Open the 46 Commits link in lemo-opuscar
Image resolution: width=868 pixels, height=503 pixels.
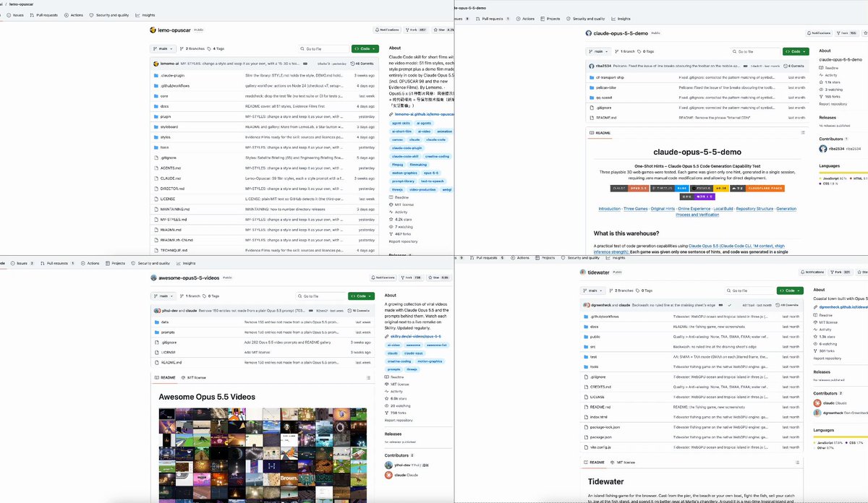(x=362, y=64)
